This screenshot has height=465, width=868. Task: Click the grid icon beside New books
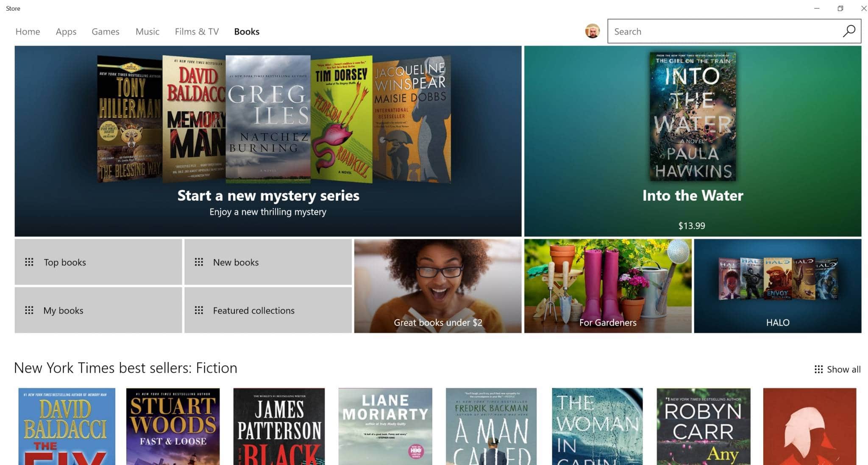point(199,262)
